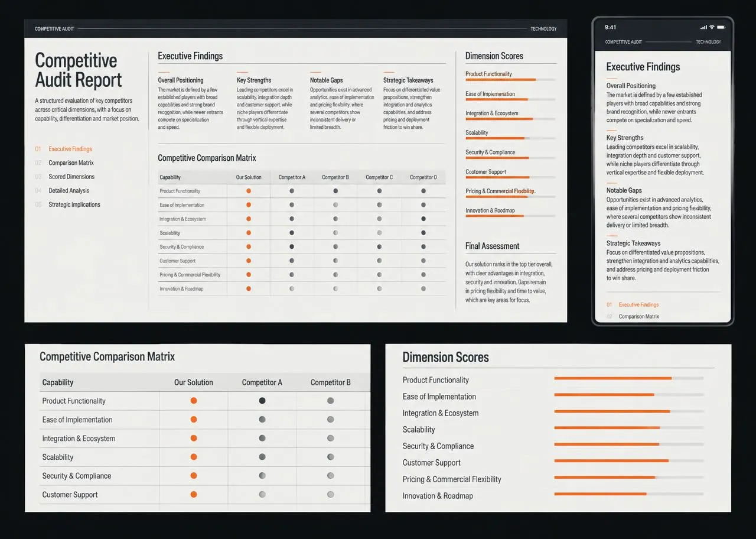Click Pricing & Commercial Flexibility in the enlarged Dimension Scores panel
The height and width of the screenshot is (539, 756).
452,479
